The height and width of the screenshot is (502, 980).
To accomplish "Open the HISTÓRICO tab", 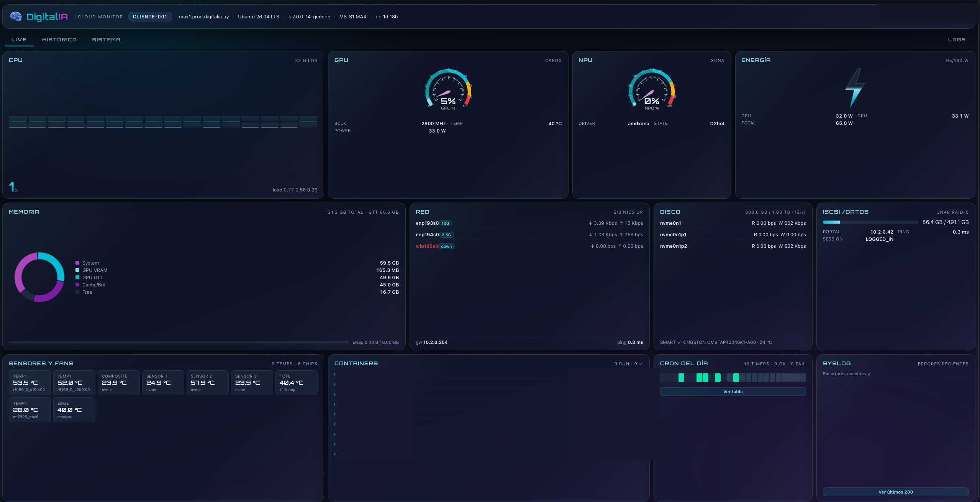I will [59, 39].
